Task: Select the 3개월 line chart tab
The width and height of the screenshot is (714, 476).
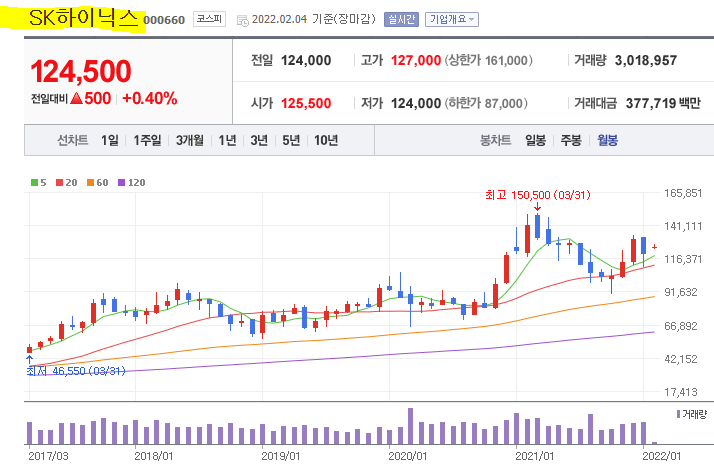Action: [190, 140]
